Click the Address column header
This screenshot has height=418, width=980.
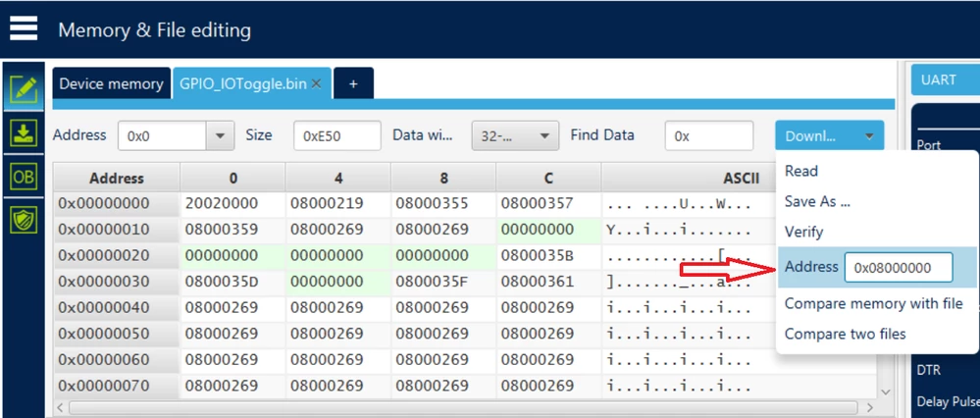(x=117, y=178)
